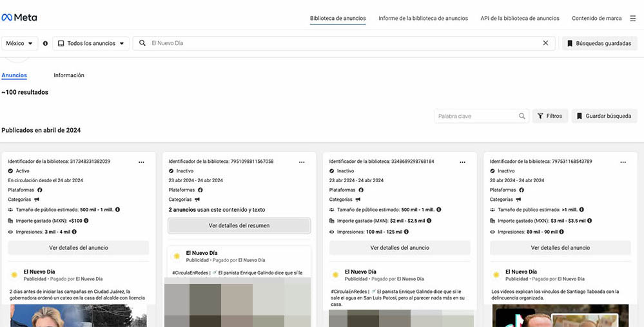Click Facebook platform icon in ad 795109881567058

click(x=200, y=190)
